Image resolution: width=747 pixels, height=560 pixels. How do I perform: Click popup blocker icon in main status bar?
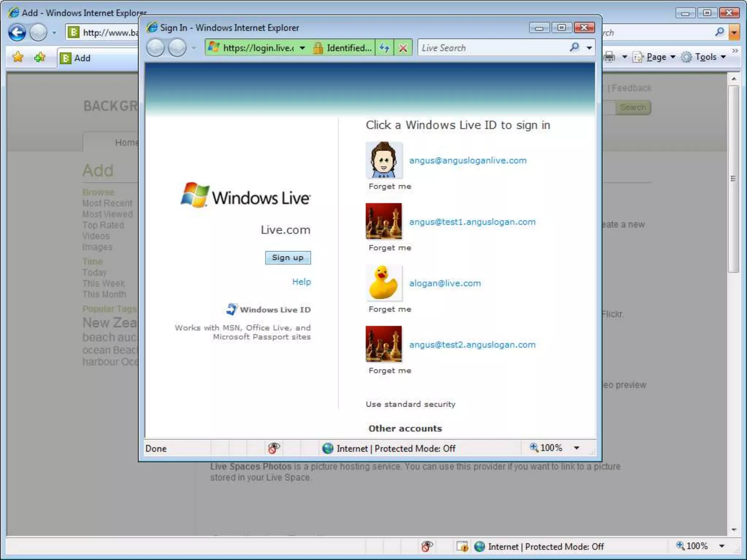click(x=427, y=546)
